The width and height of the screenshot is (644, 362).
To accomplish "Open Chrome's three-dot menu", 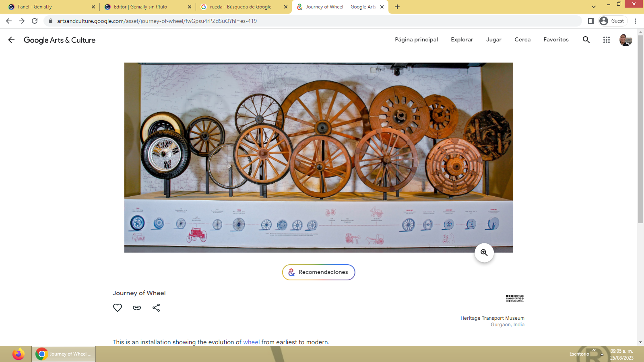I will (x=635, y=21).
